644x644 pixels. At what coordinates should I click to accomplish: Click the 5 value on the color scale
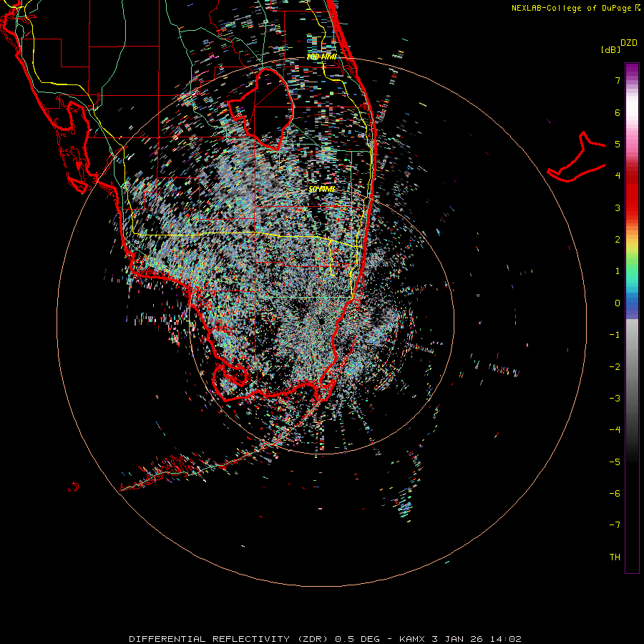618,144
